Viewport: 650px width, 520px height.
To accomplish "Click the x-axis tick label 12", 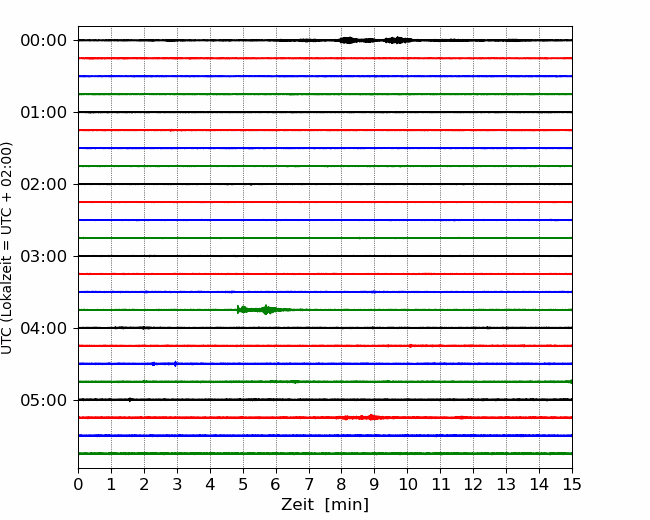I will click(473, 484).
